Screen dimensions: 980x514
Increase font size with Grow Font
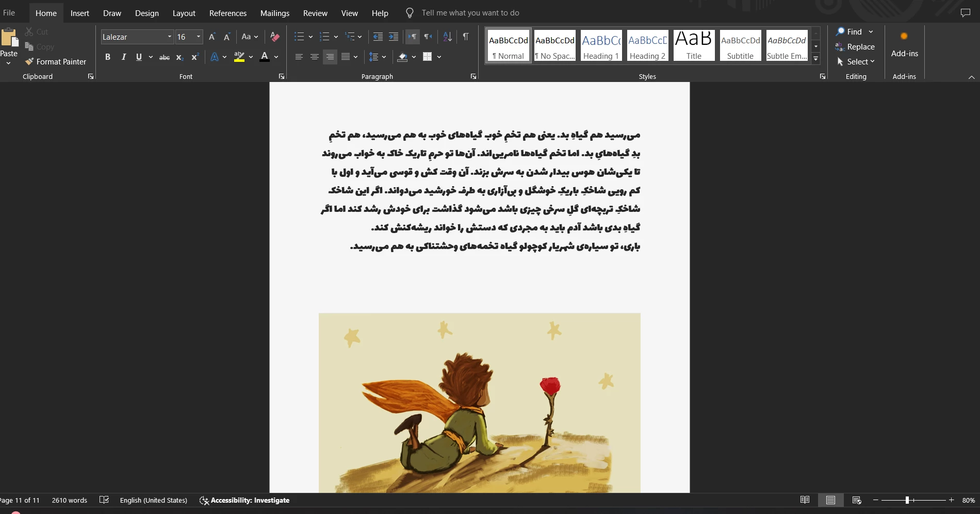tap(212, 37)
